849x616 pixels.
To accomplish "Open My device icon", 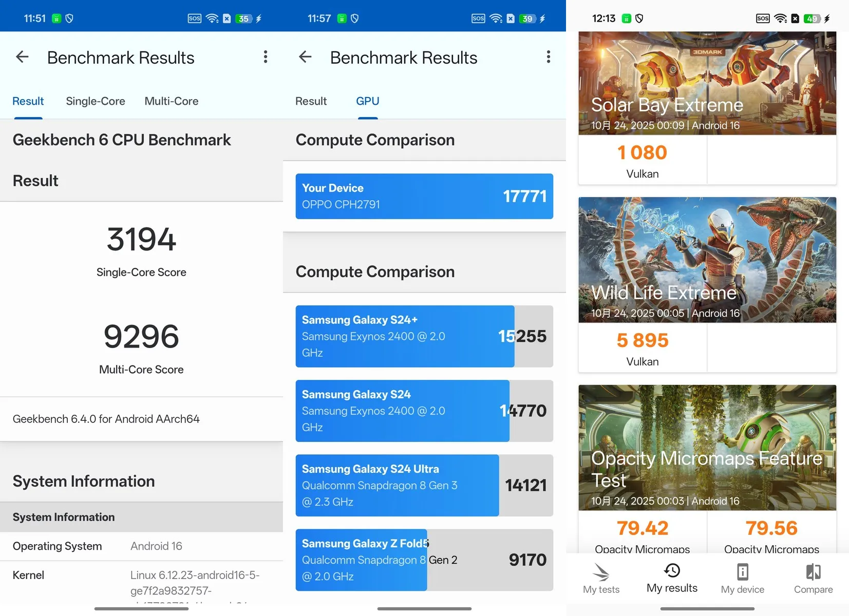I will [742, 572].
